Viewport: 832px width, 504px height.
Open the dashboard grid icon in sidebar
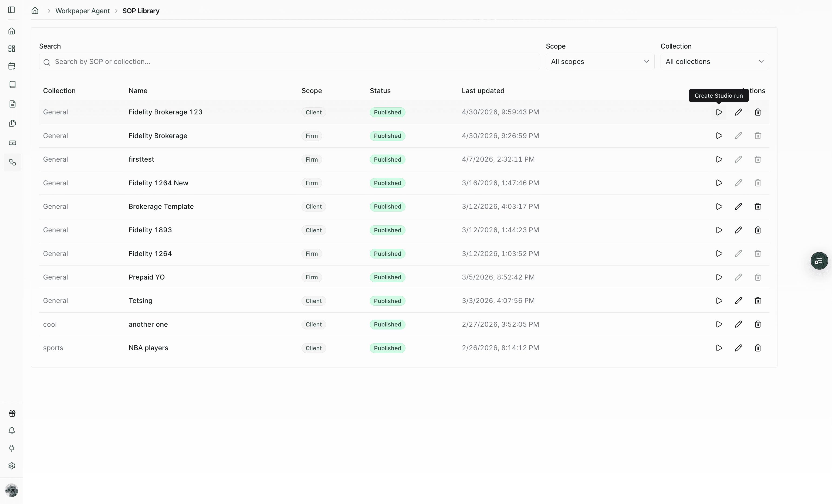click(12, 49)
